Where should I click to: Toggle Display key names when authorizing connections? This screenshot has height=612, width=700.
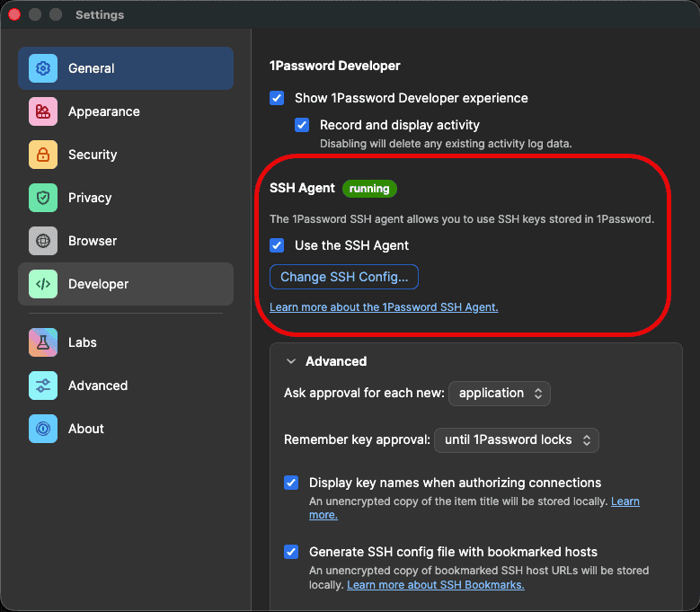coord(291,483)
